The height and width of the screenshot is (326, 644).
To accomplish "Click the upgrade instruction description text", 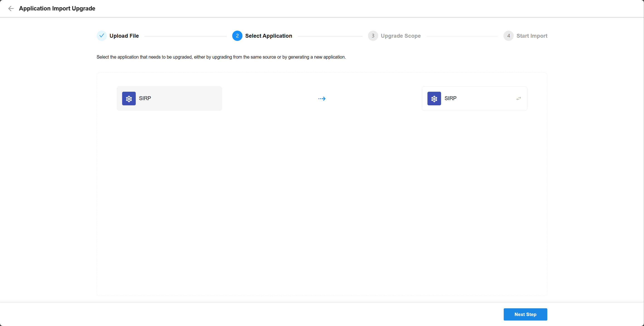I will coord(221,57).
